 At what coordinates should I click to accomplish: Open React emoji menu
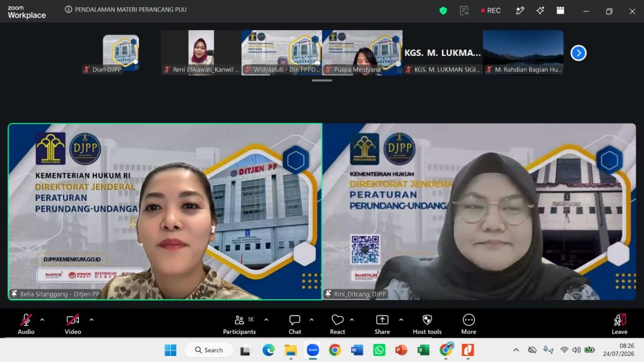pyautogui.click(x=337, y=324)
